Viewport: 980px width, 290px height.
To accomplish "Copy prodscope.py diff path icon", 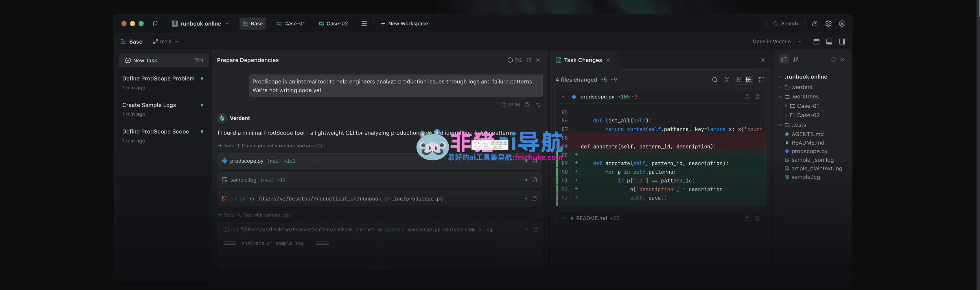I will pos(747,97).
